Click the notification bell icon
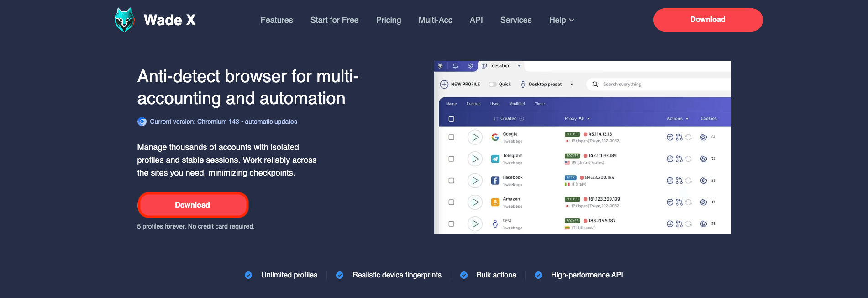Image resolution: width=868 pixels, height=298 pixels. [x=455, y=66]
